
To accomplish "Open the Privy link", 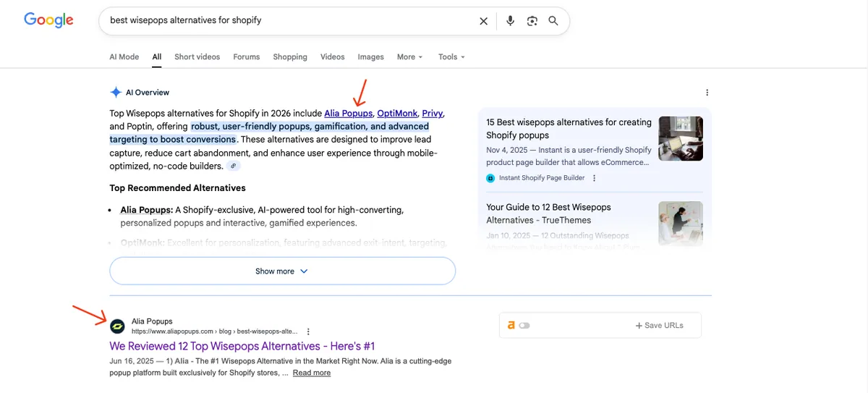I will 433,114.
